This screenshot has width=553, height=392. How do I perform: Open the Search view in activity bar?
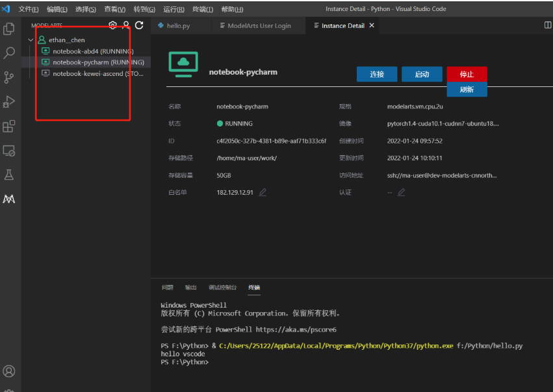(x=9, y=53)
